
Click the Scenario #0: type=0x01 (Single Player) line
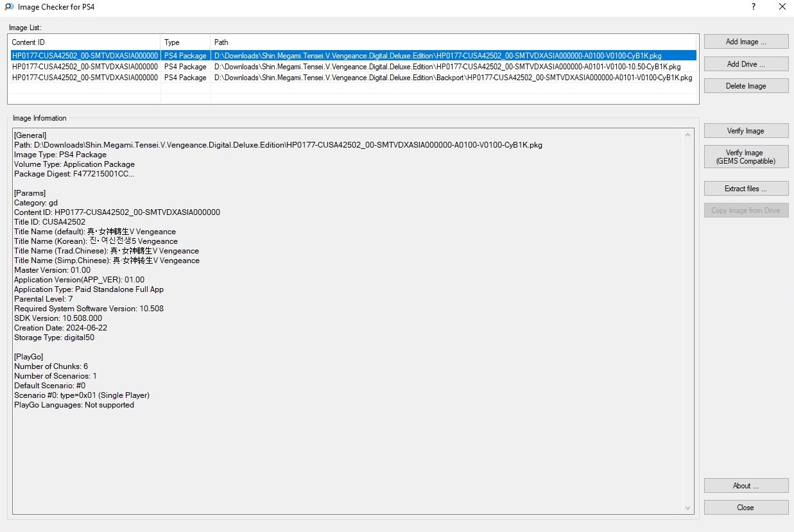82,395
